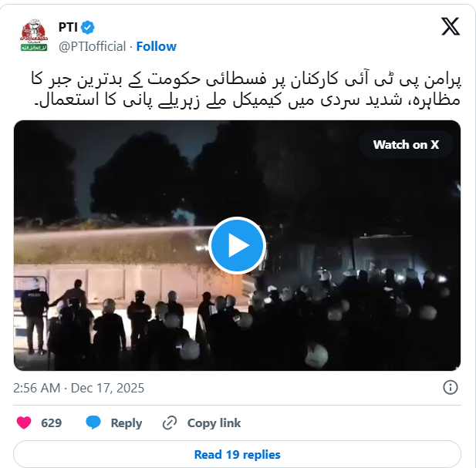The image size is (476, 468).
Task: Click the 629 likes count
Action: click(x=52, y=423)
